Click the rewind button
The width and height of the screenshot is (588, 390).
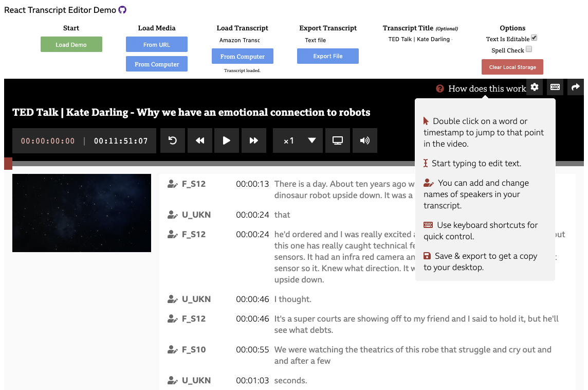click(200, 140)
